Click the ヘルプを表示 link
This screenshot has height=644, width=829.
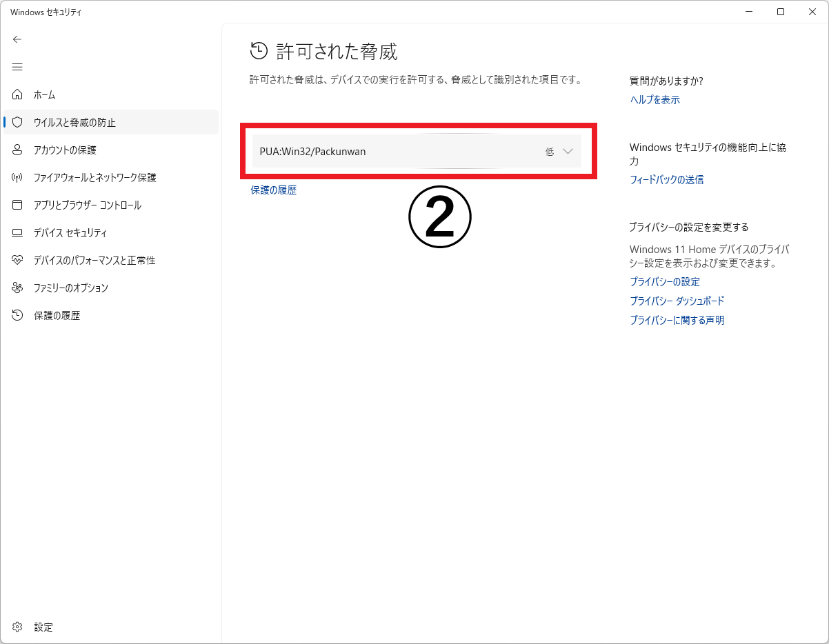(655, 100)
